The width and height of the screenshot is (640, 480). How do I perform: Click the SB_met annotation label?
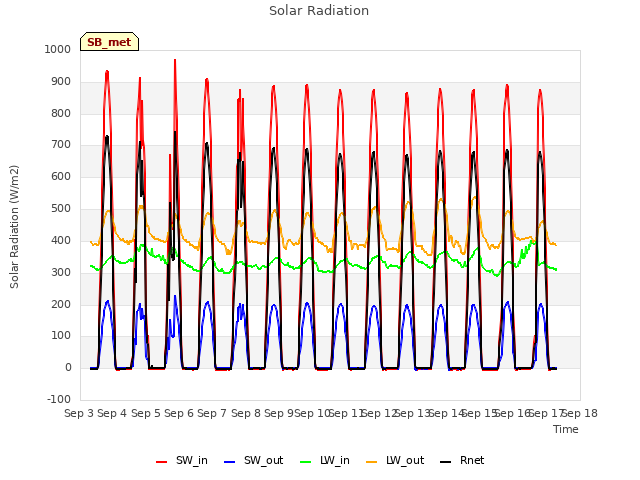109,42
